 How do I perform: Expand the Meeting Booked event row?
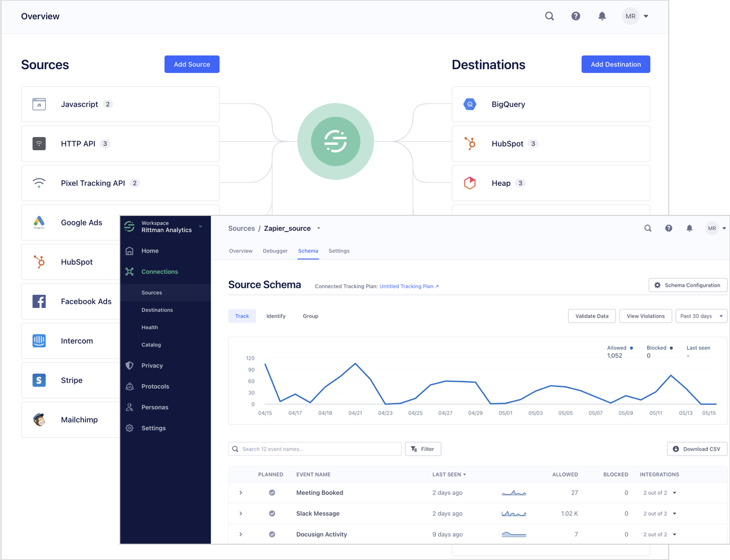241,493
